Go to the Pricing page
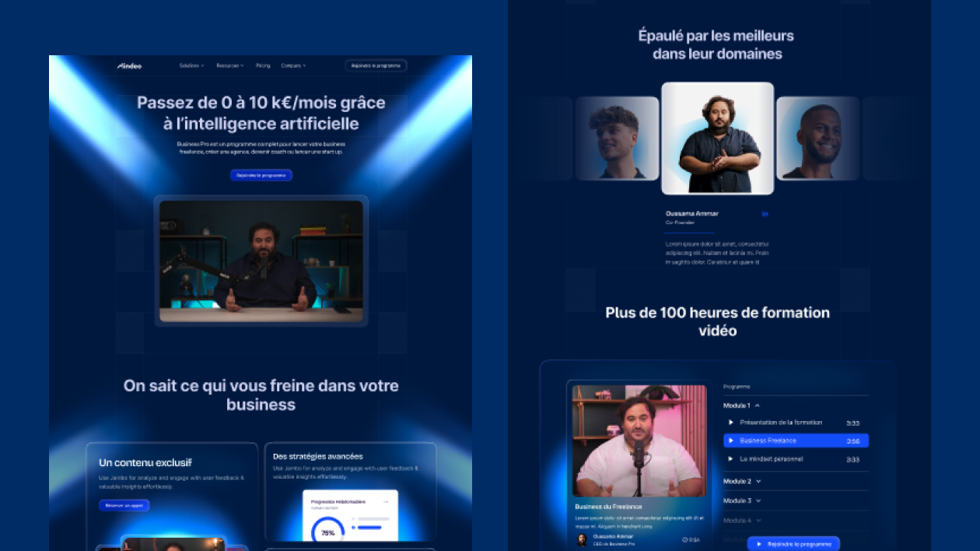Viewport: 980px width, 551px height. tap(263, 65)
